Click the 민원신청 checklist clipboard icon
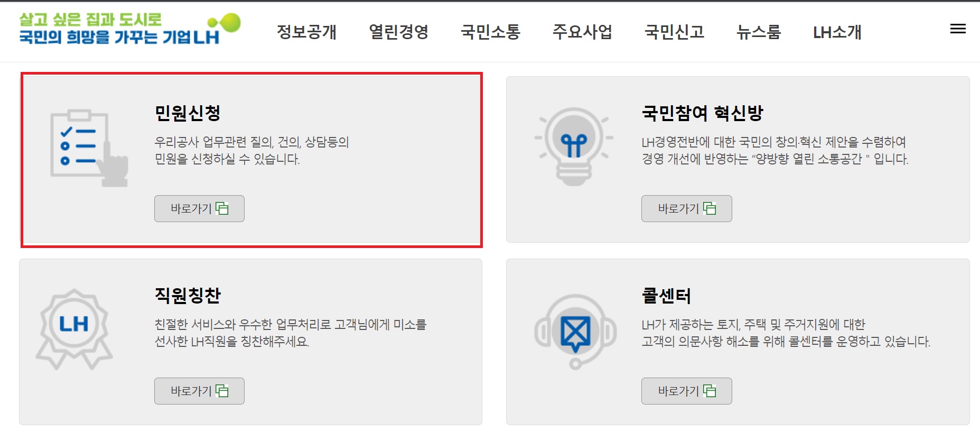980x431 pixels. point(89,148)
